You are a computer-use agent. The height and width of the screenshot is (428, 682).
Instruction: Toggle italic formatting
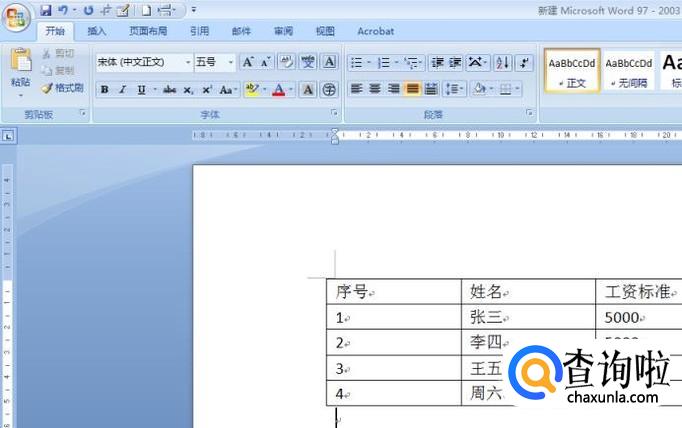122,90
